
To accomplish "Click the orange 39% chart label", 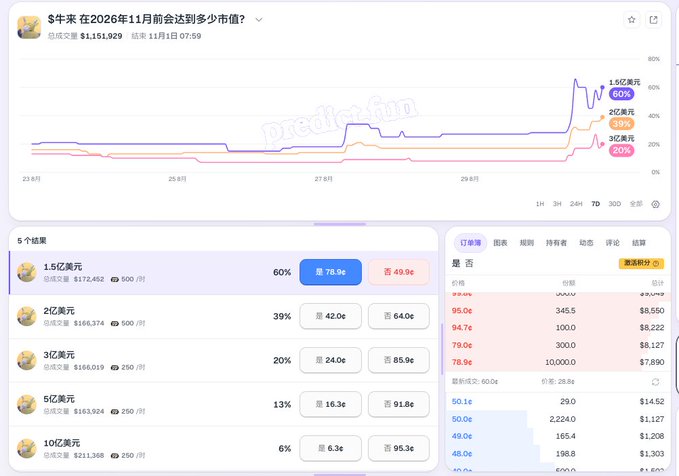I will click(x=621, y=124).
